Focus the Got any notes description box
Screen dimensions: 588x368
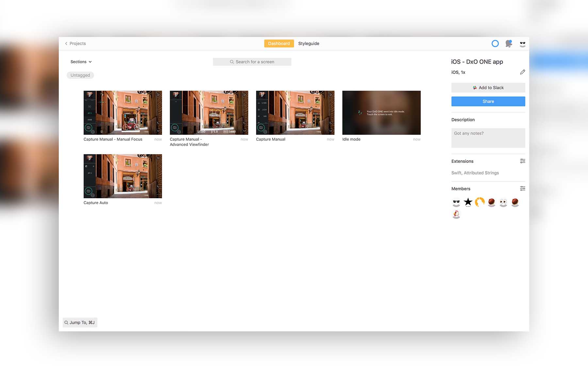point(488,138)
